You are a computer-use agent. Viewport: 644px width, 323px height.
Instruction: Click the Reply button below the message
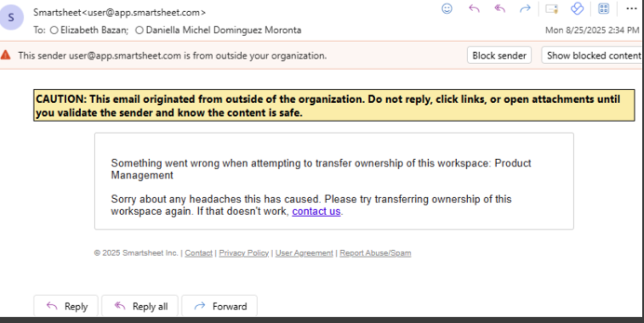click(x=66, y=306)
